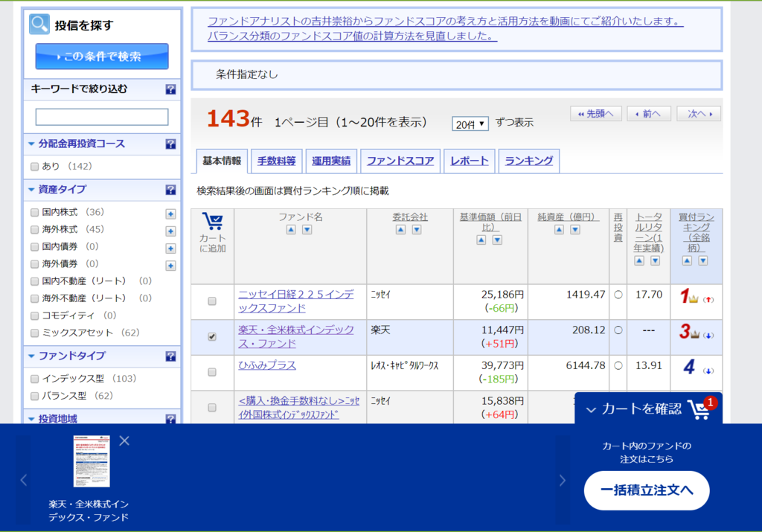The height and width of the screenshot is (532, 762).
Task: Check the ミックスアセット (62) checkbox
Action: point(34,333)
